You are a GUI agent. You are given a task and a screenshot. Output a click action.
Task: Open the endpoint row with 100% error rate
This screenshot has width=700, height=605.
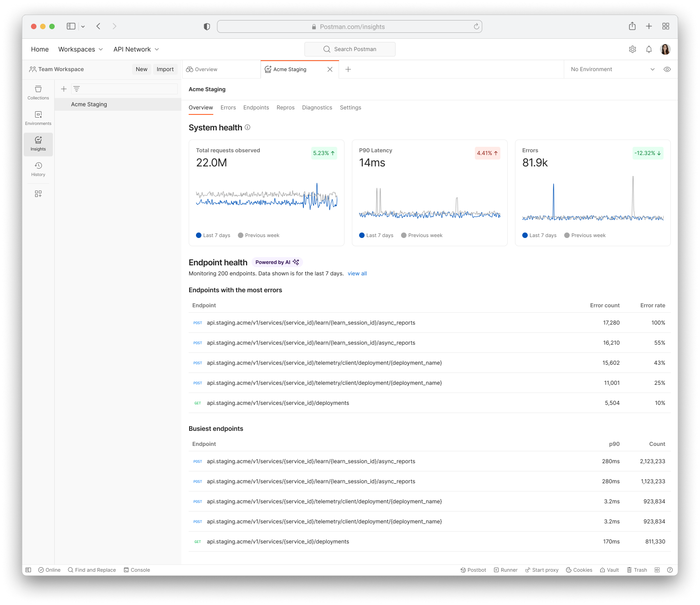[x=430, y=323]
